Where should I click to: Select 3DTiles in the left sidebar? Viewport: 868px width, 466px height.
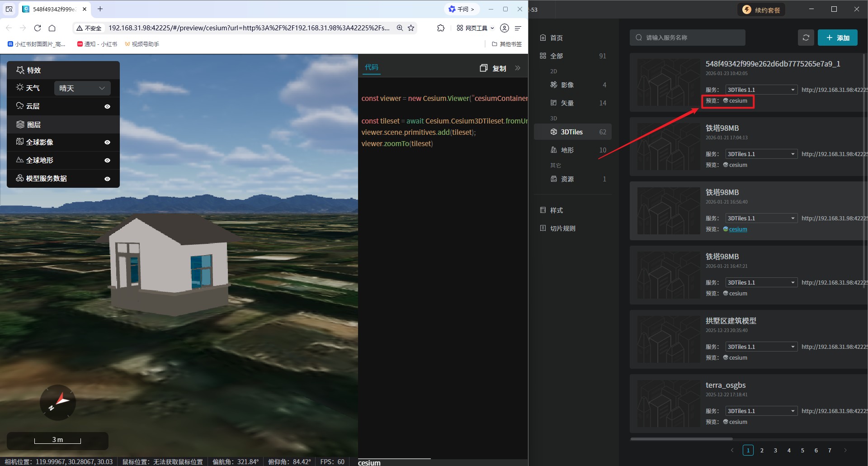[572, 132]
